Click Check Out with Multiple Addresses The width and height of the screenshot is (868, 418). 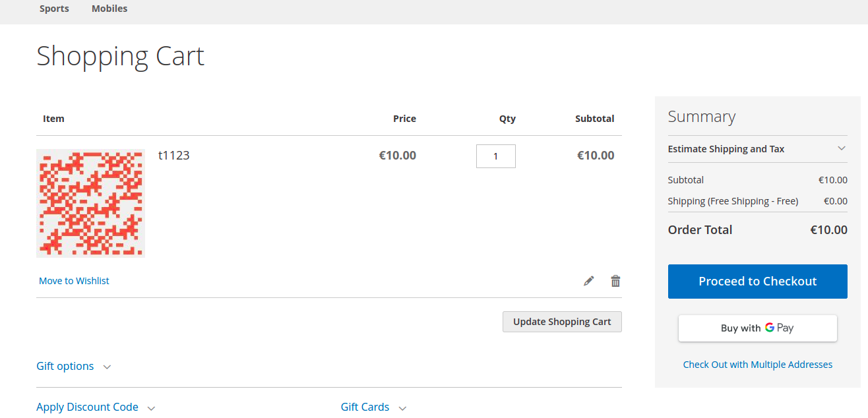click(x=757, y=364)
